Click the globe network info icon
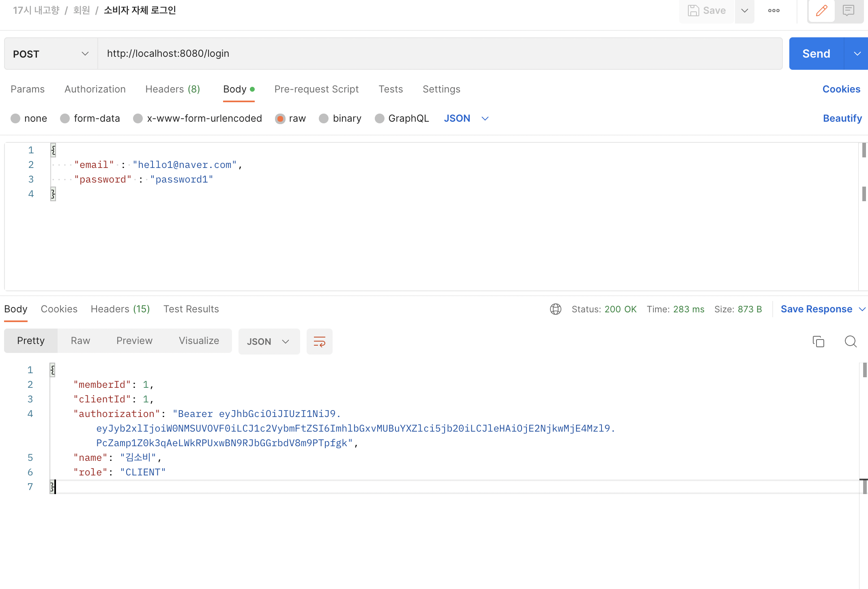This screenshot has height=589, width=868. coord(556,309)
